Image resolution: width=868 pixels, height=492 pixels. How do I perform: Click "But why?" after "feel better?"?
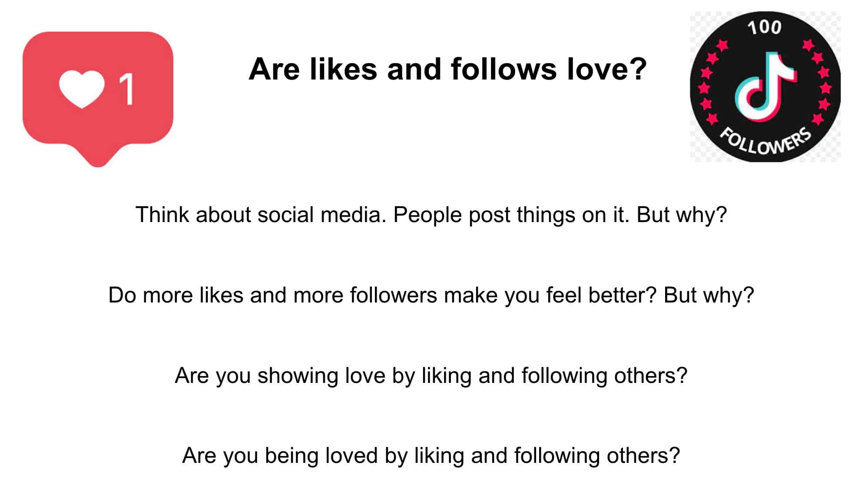coord(709,295)
